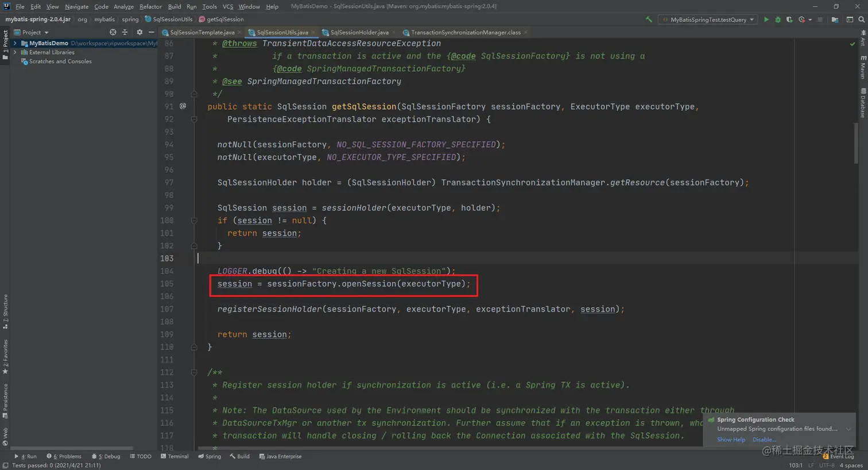This screenshot has height=470, width=868.
Task: Click the green inspection checkmark at editor top-right
Action: (852, 44)
